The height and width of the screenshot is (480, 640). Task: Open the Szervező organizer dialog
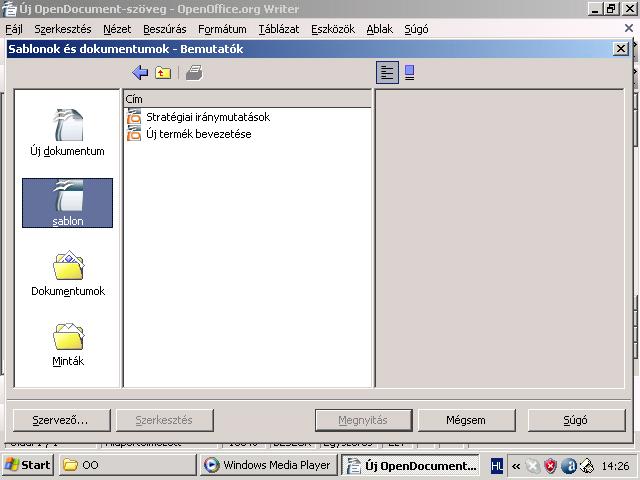pos(58,420)
